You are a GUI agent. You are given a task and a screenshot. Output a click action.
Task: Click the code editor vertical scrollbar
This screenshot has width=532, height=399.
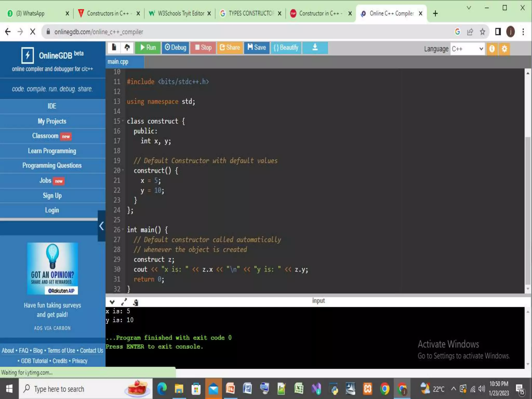coord(527,210)
